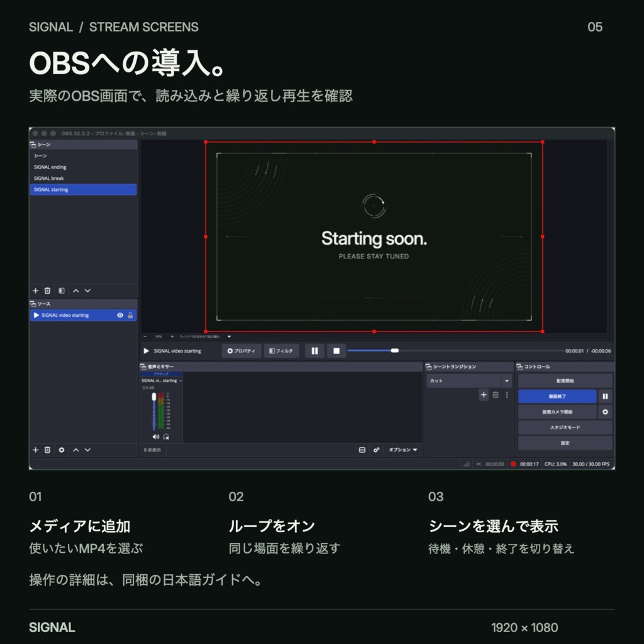Click the 0 非表示 label in the mixer

152,450
